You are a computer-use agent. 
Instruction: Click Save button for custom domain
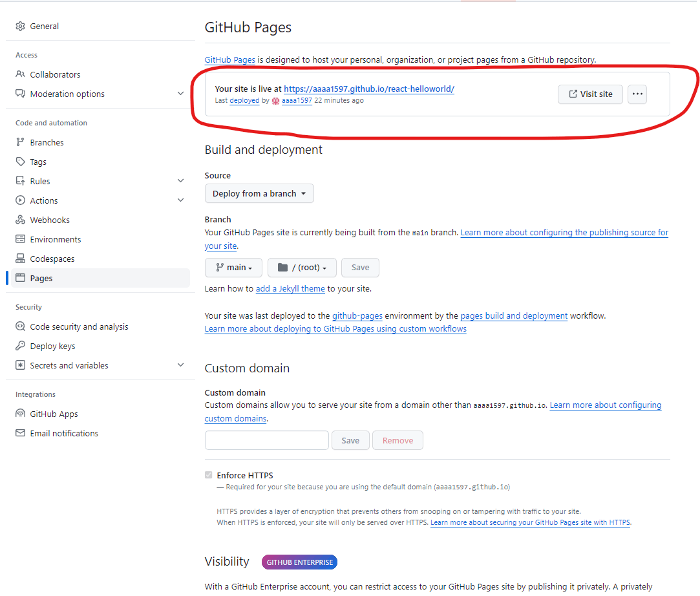click(x=350, y=441)
